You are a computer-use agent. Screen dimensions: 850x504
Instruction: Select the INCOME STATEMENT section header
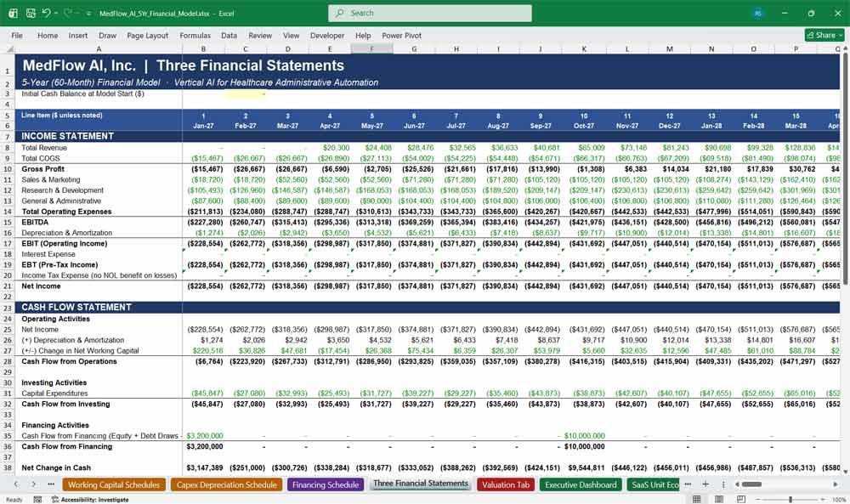67,136
